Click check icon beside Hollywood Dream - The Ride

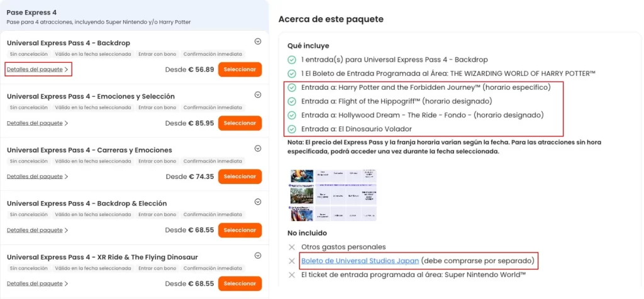pyautogui.click(x=292, y=115)
